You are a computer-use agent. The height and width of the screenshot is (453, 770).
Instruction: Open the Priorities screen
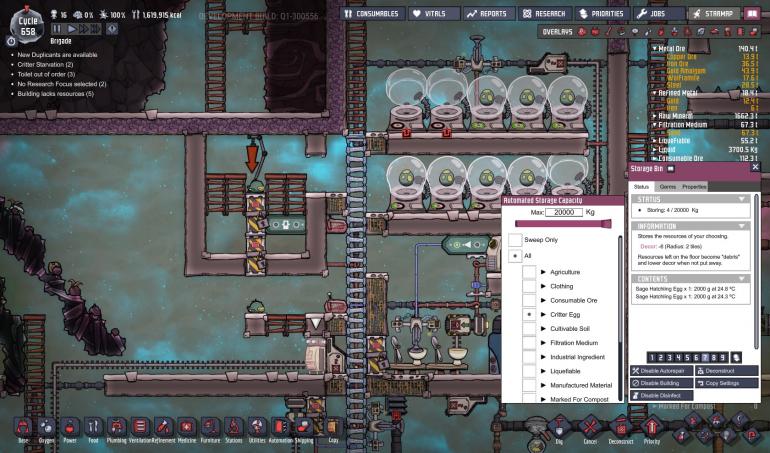[602, 14]
